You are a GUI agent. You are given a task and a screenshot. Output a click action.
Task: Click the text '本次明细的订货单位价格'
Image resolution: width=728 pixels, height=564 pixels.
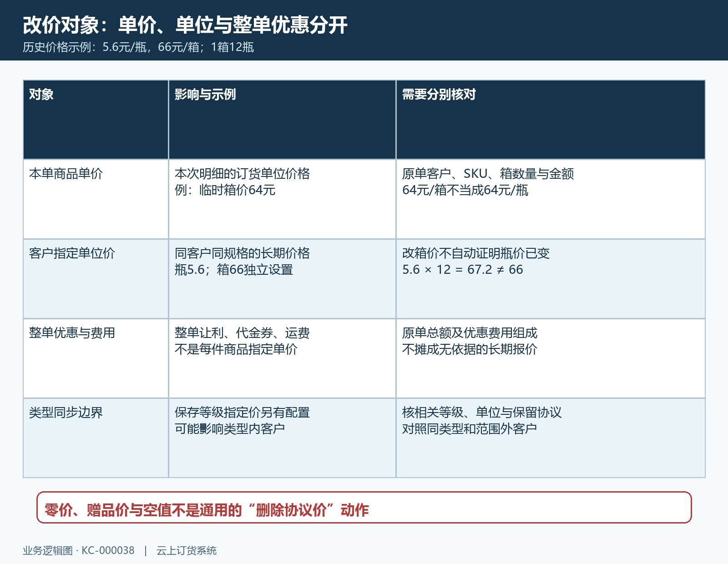coord(242,174)
